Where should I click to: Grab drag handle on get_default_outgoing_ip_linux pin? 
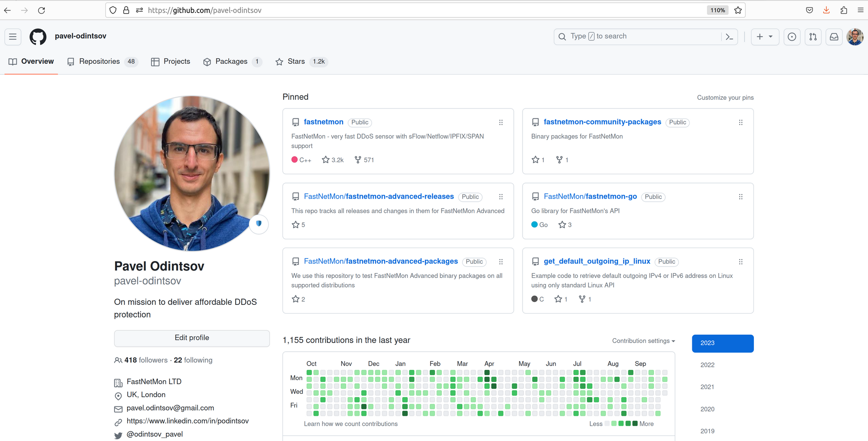point(741,262)
